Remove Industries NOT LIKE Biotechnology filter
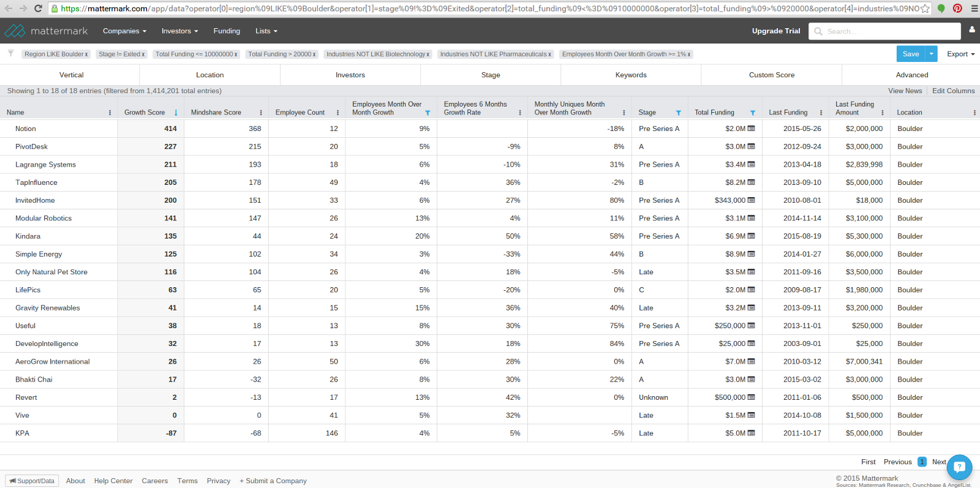Screen dimensions: 980x488 click(428, 54)
